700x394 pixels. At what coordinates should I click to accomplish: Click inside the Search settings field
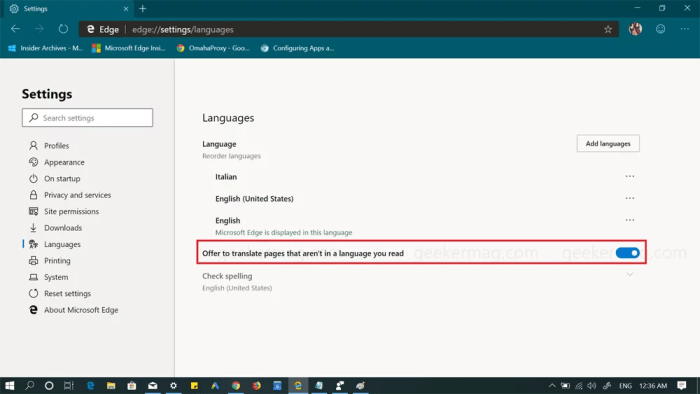pyautogui.click(x=88, y=118)
